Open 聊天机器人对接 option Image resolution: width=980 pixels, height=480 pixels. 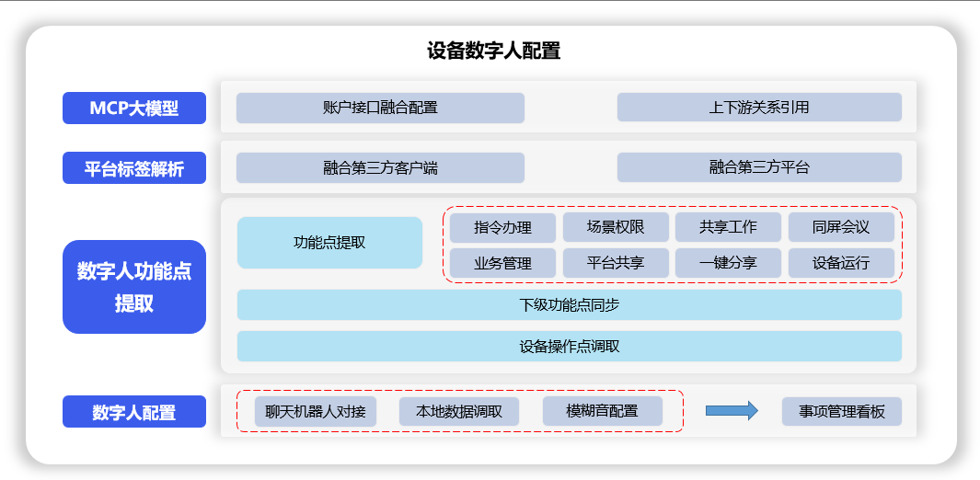[316, 411]
